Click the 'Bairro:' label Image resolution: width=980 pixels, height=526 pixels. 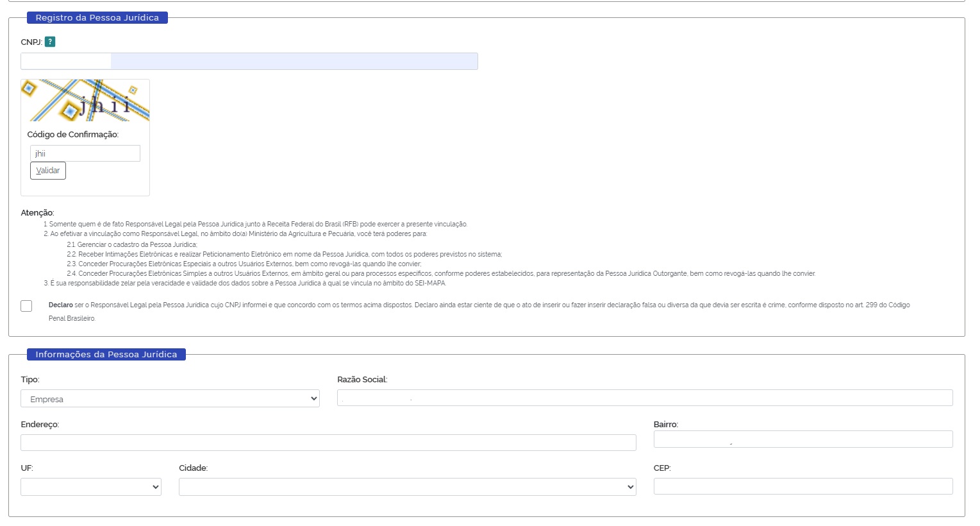click(666, 425)
